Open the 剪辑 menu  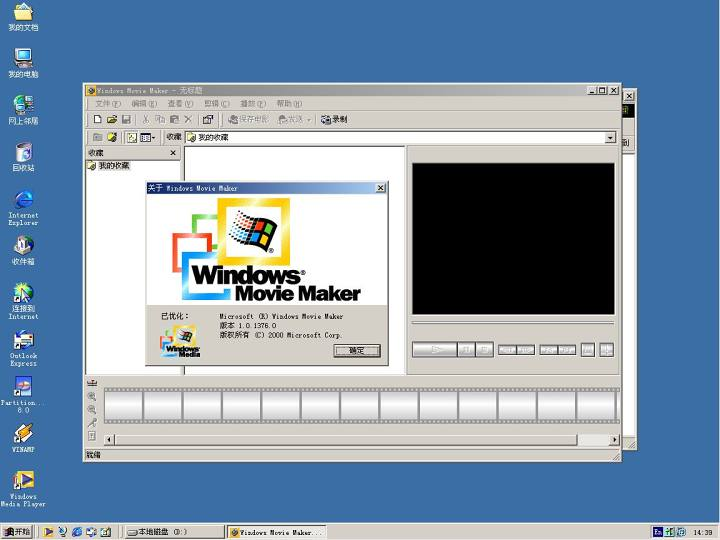click(216, 104)
